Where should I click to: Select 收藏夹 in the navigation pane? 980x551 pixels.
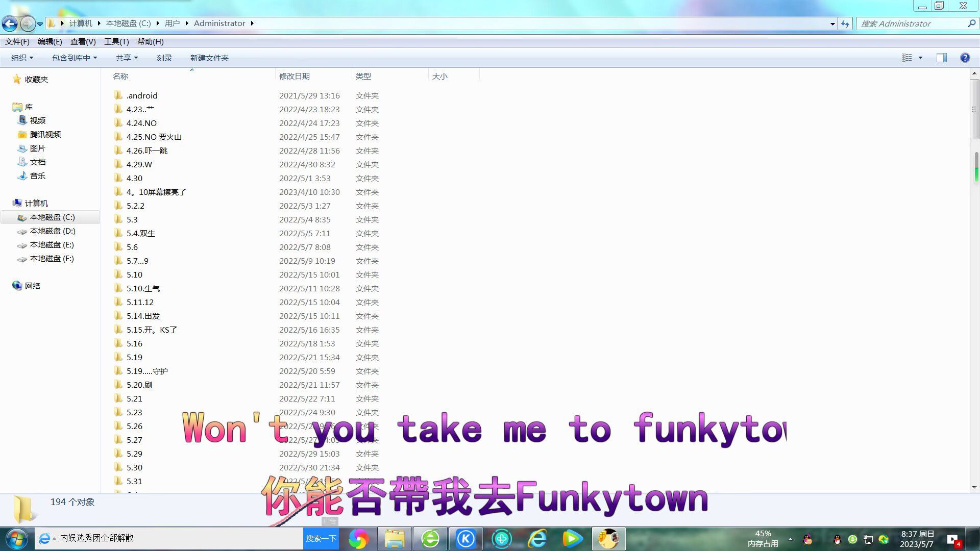[36, 80]
